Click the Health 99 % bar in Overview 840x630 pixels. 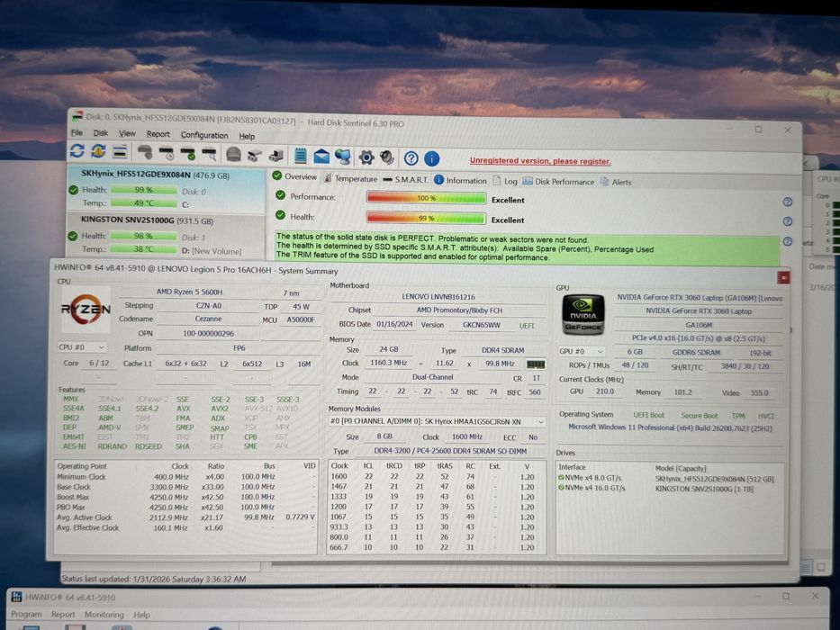point(427,218)
